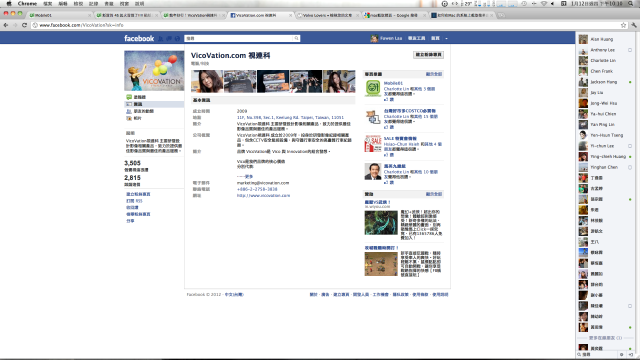The width and height of the screenshot is (640, 360).
Task: Open the Photos item in the left menu
Action: click(154, 118)
